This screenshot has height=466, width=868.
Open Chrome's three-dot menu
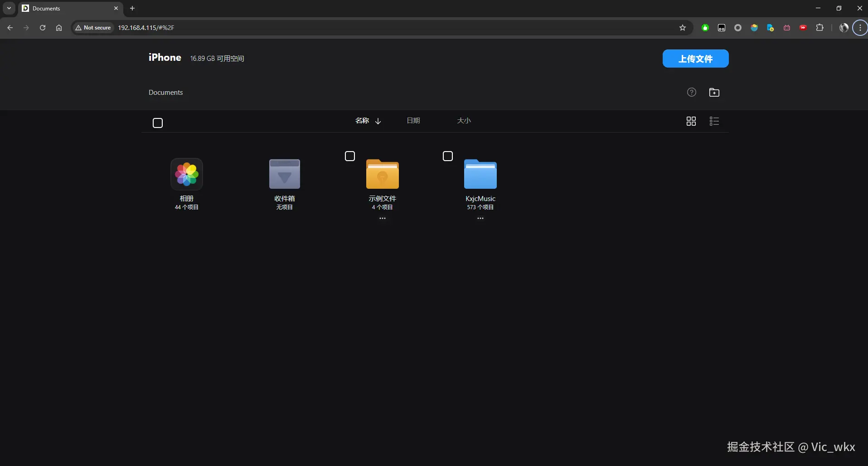point(860,28)
